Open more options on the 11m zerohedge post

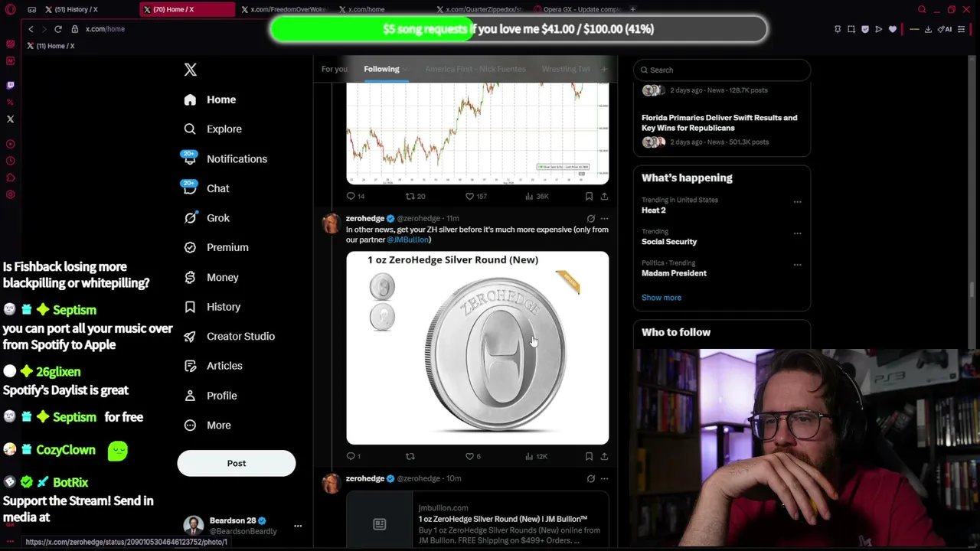[x=604, y=219]
